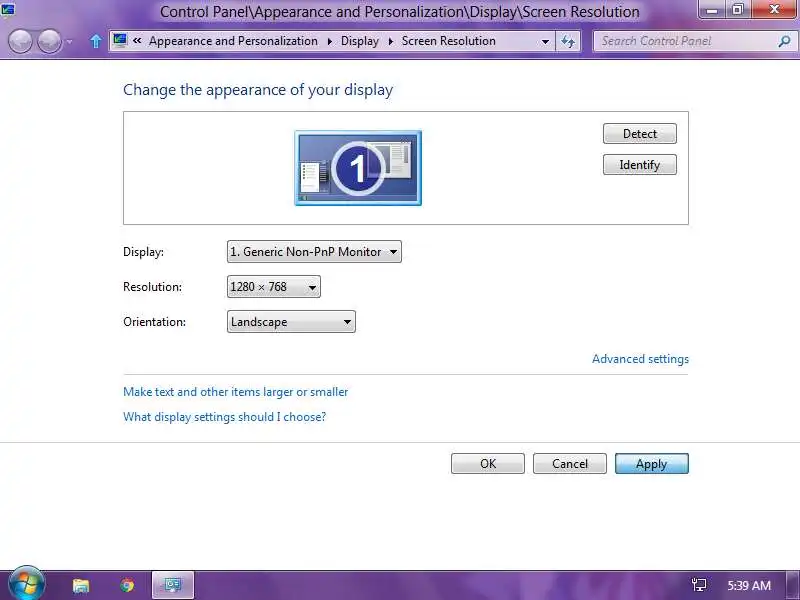Launch Chrome from the taskbar
800x600 pixels.
[127, 585]
